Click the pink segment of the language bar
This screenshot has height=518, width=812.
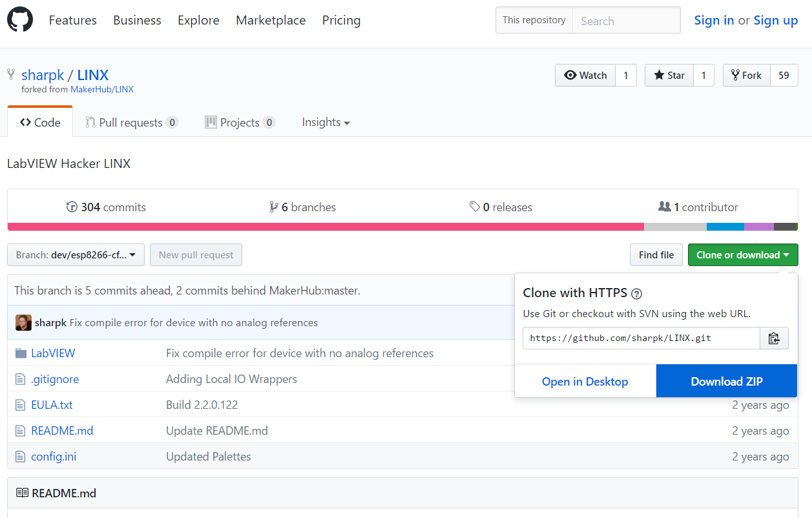tap(326, 227)
